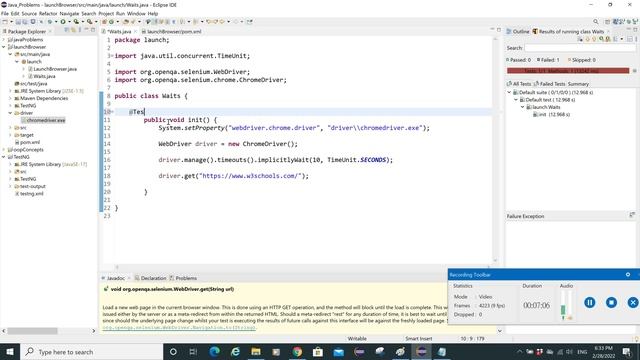Image resolution: width=640 pixels, height=360 pixels.
Task: Stop recording in the Recording Toolbar
Action: 611,302
